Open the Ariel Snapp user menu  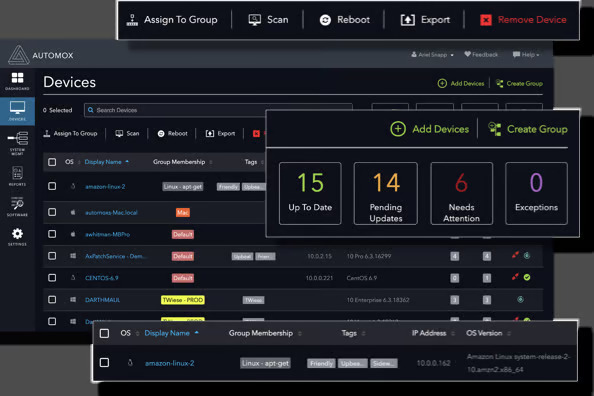[x=432, y=55]
